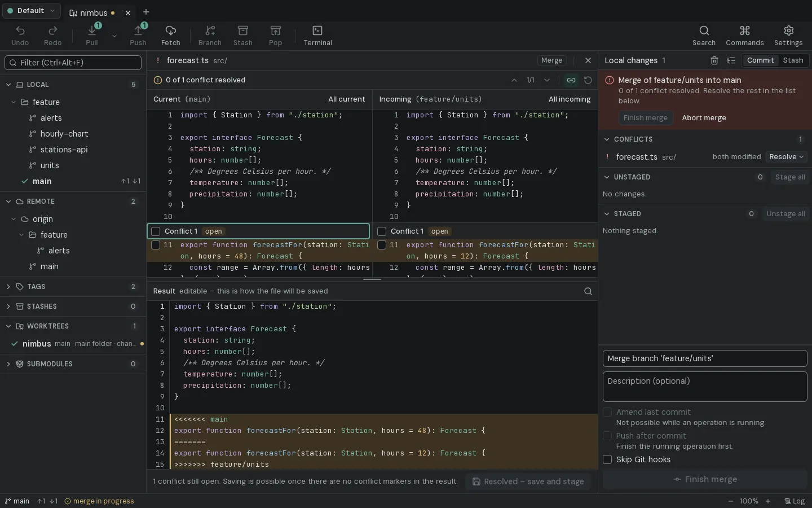Select the Commit tab

[x=760, y=60]
